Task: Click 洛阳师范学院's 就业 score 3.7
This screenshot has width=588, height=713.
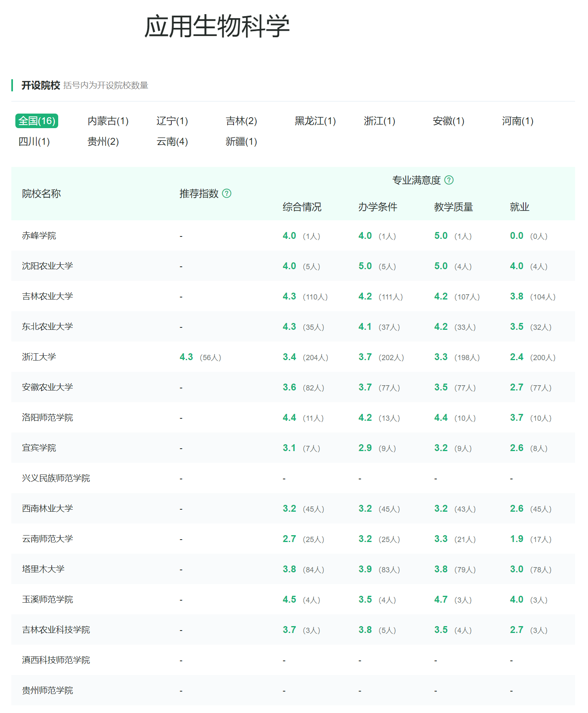Action: (x=516, y=418)
